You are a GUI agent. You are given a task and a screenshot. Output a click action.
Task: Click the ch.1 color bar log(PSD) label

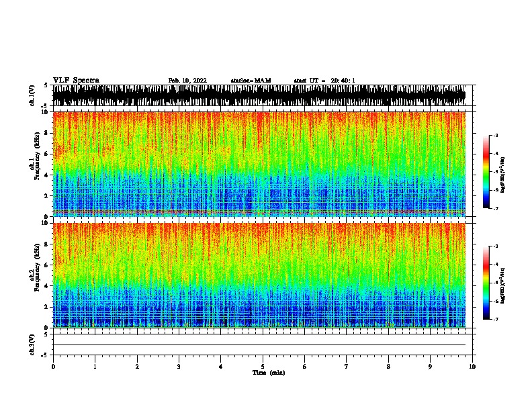coord(502,175)
